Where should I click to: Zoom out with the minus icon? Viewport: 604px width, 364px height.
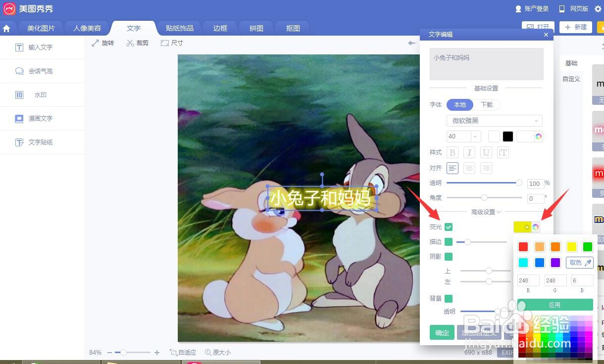pyautogui.click(x=110, y=353)
